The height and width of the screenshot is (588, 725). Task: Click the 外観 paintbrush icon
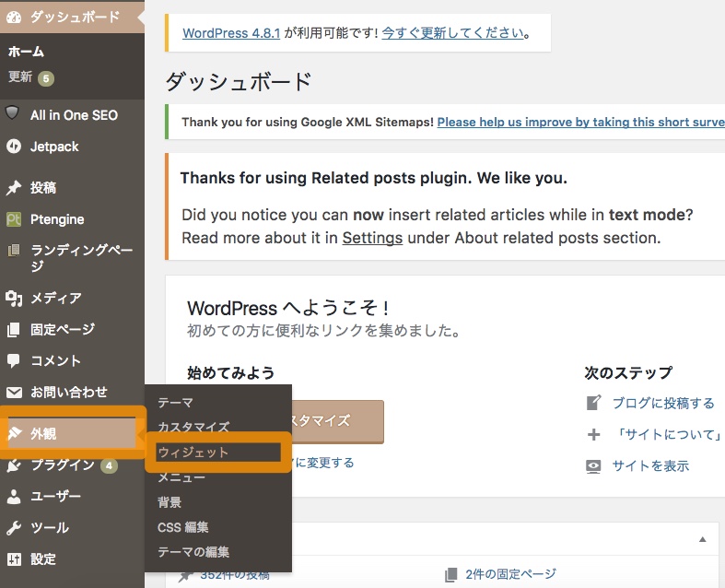click(15, 433)
